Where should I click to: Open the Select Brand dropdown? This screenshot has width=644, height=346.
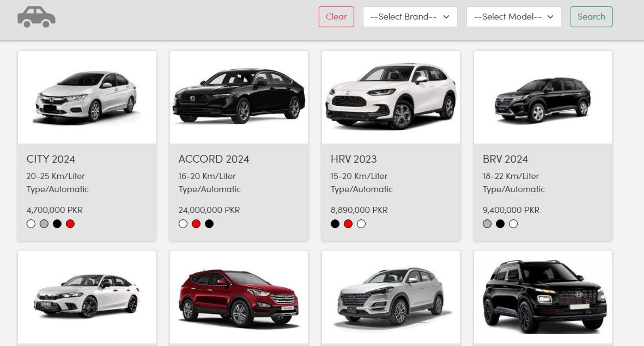tap(410, 17)
